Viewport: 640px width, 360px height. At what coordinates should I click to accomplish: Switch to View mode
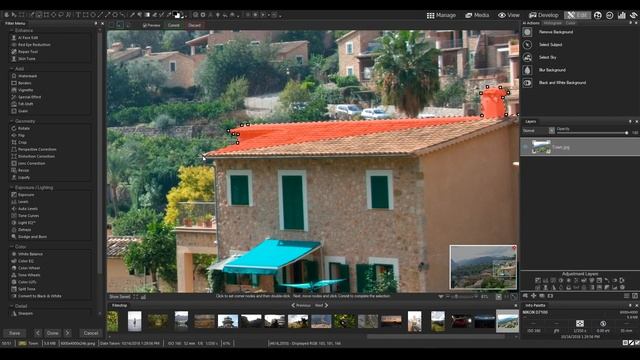click(509, 15)
